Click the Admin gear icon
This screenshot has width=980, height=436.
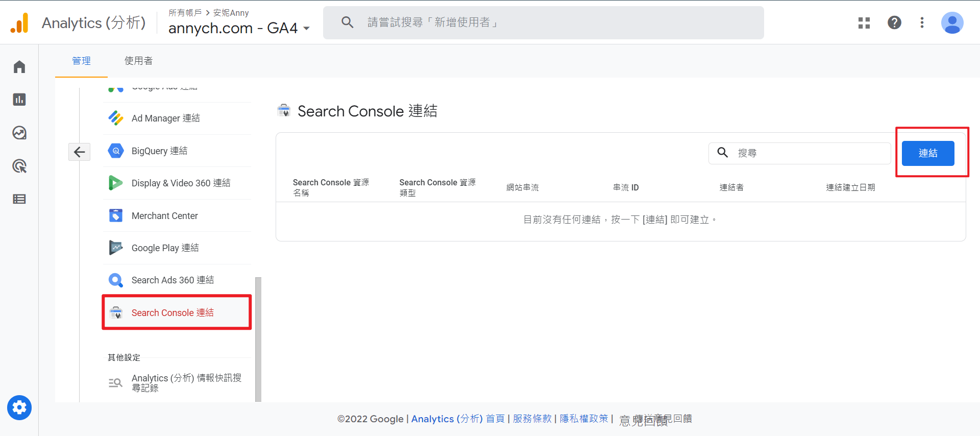click(x=19, y=407)
